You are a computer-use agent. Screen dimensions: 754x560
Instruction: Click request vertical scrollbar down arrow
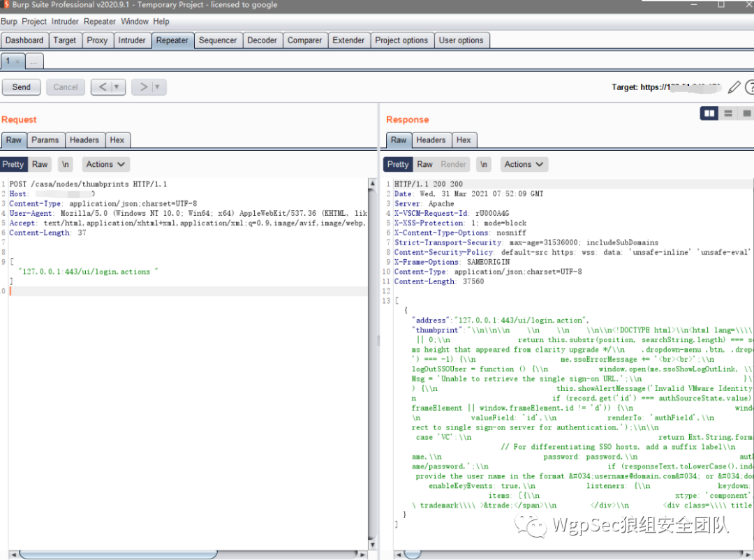pyautogui.click(x=373, y=545)
